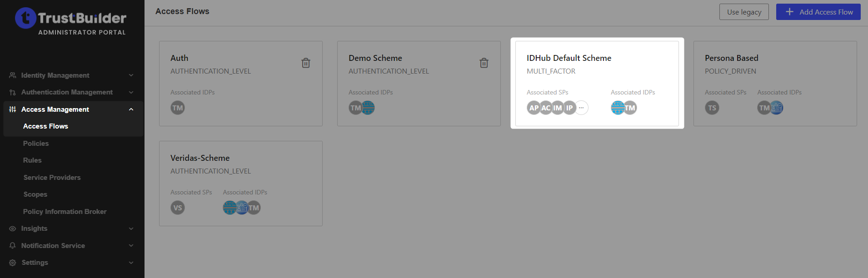Open the Policies page
Viewport: 868px width, 278px height.
[36, 144]
